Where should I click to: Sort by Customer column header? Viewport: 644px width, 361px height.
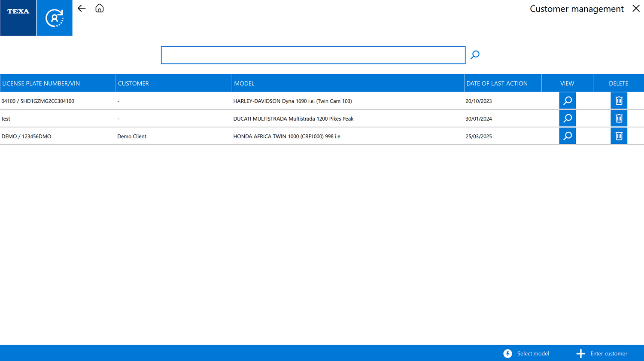pyautogui.click(x=174, y=83)
